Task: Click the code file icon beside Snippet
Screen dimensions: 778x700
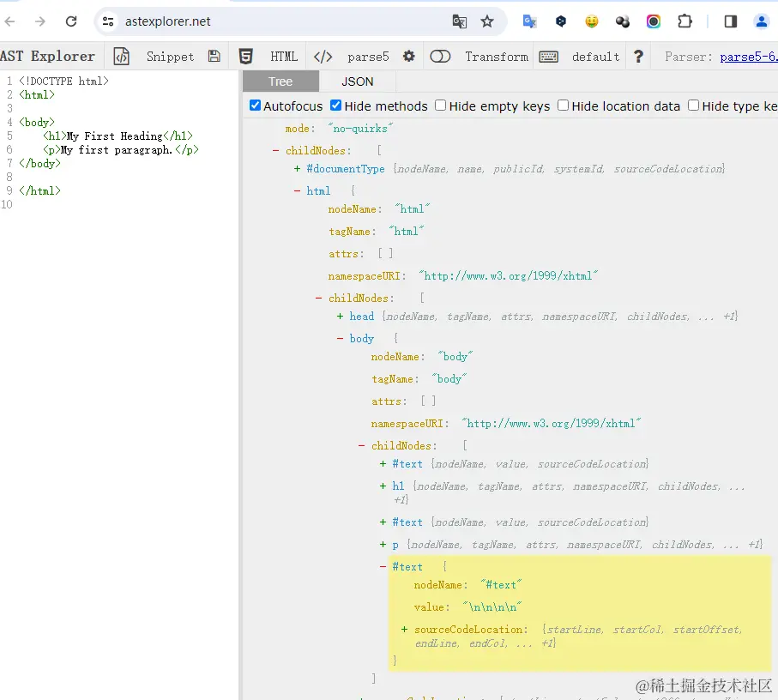Action: (122, 57)
